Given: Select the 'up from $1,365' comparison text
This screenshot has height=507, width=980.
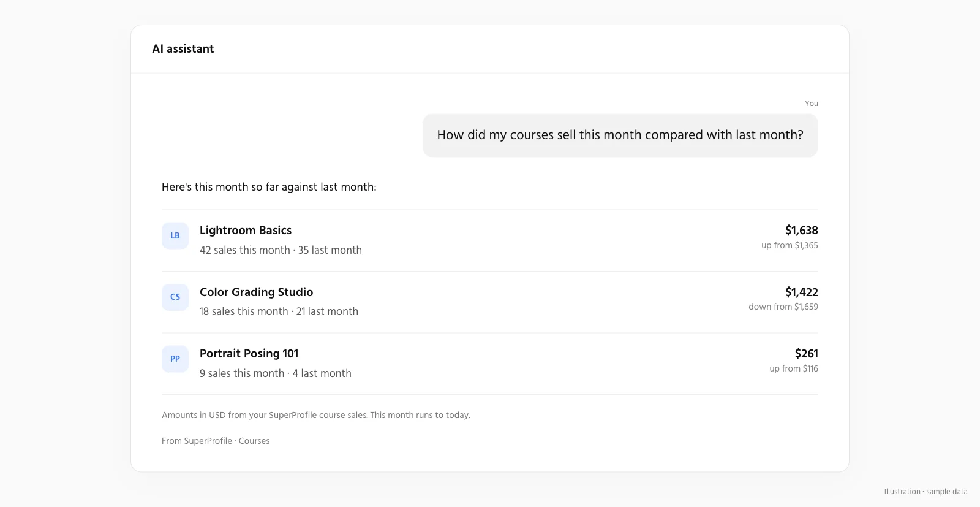Looking at the screenshot, I should (790, 245).
